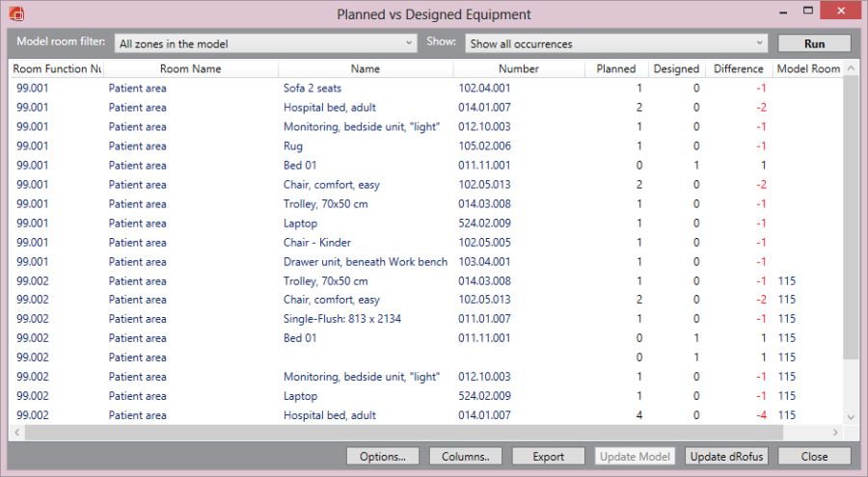Click the Difference column header
868x477 pixels.
[738, 69]
